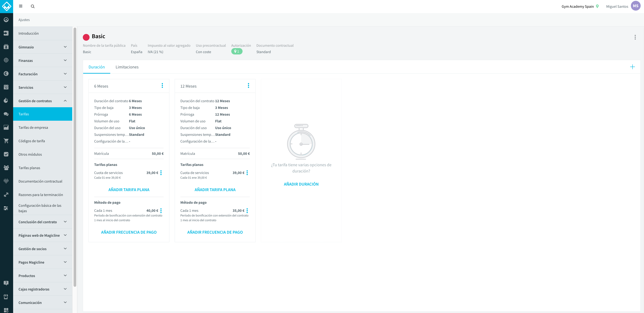The height and width of the screenshot is (313, 644).
Task: Open Tarifas de empresa menu item
Action: tap(42, 128)
